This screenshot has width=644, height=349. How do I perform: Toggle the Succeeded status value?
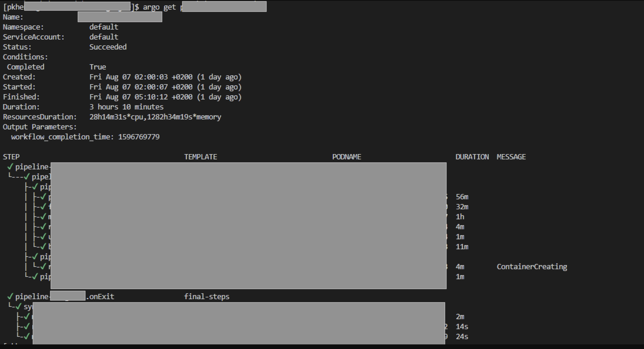click(x=108, y=47)
